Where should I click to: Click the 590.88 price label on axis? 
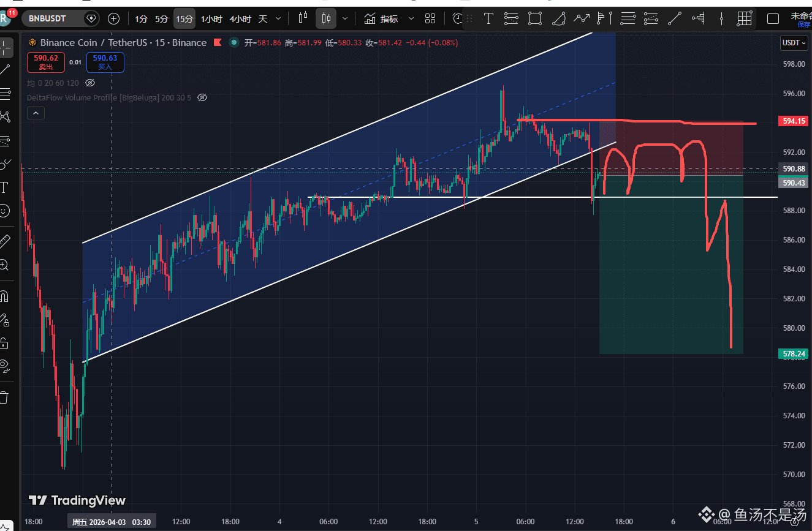pos(794,168)
